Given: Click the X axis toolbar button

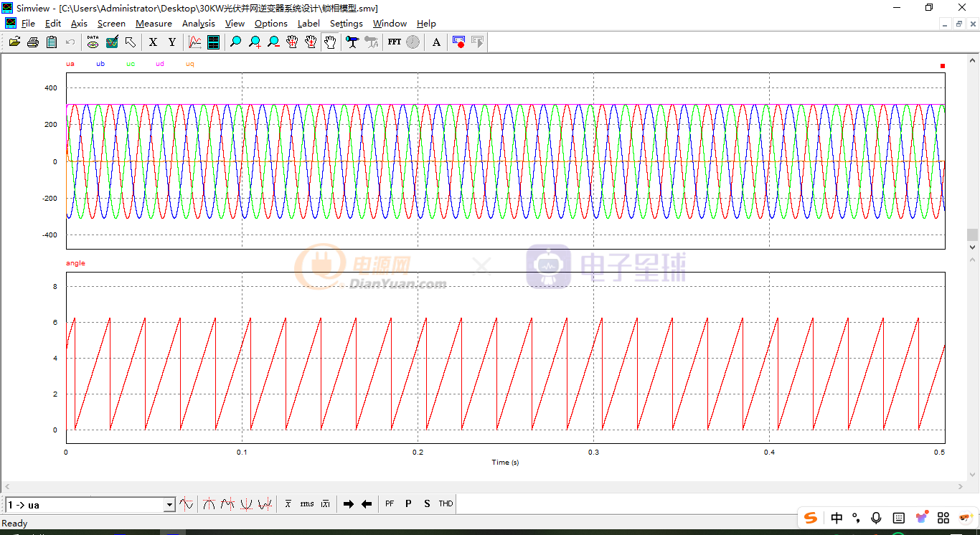Looking at the screenshot, I should (x=153, y=42).
